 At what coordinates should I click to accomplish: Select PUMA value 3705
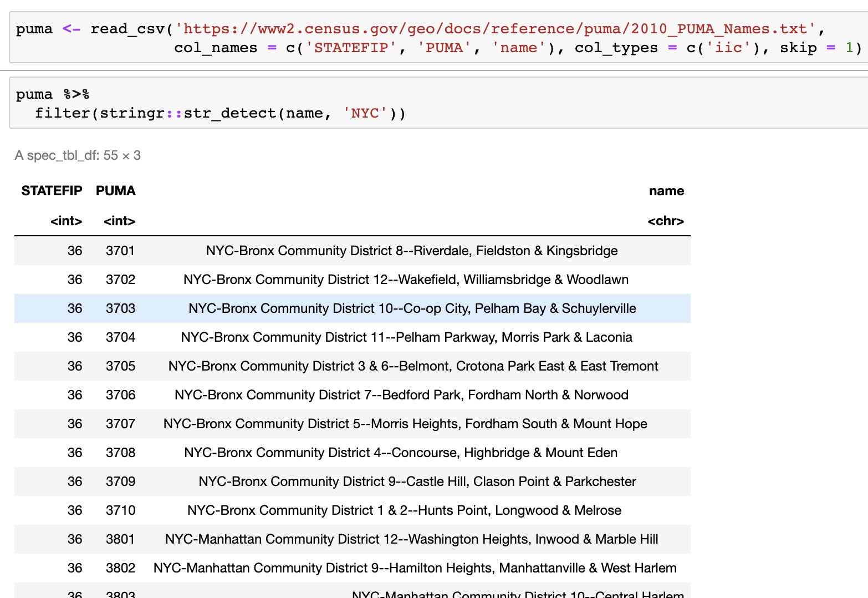coord(120,366)
